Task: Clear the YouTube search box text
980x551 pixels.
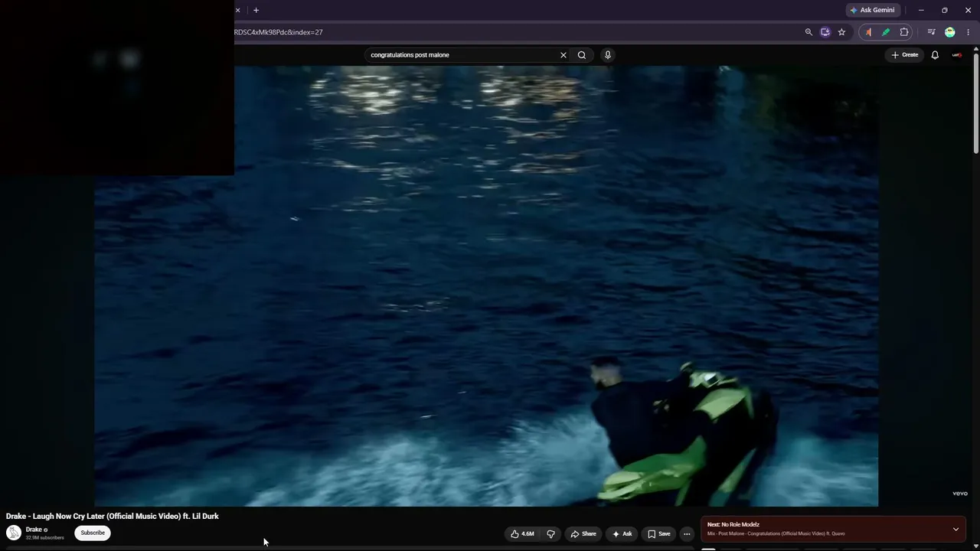Action: click(563, 55)
